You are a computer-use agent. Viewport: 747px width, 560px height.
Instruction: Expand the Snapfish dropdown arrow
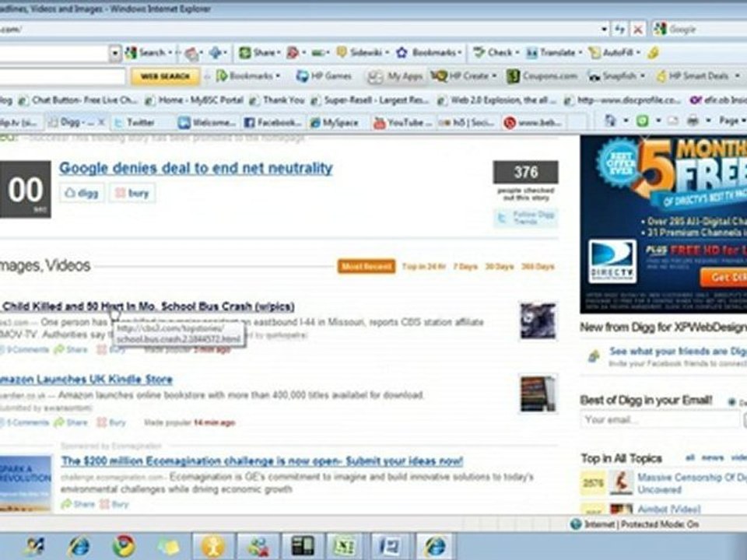[642, 75]
